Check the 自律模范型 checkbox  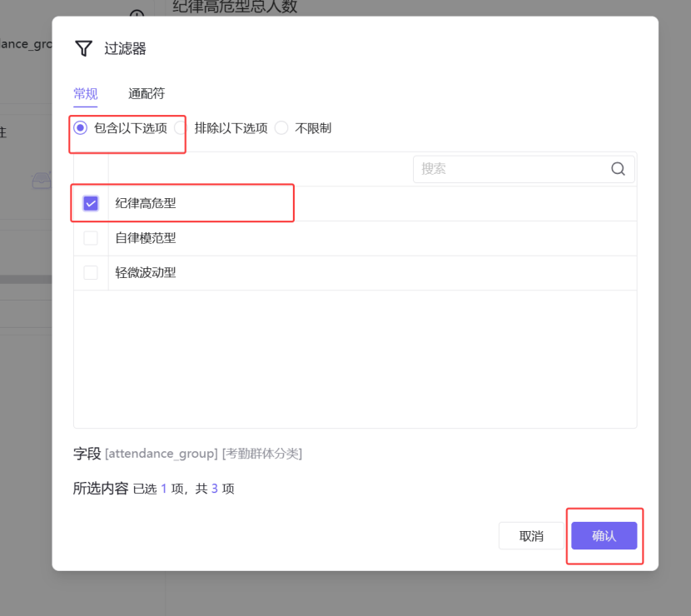(91, 238)
